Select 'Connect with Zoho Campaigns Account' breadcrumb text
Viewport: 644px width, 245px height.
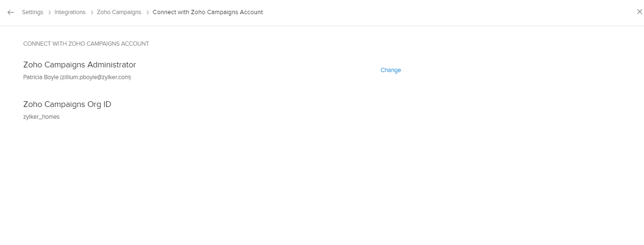pyautogui.click(x=208, y=12)
